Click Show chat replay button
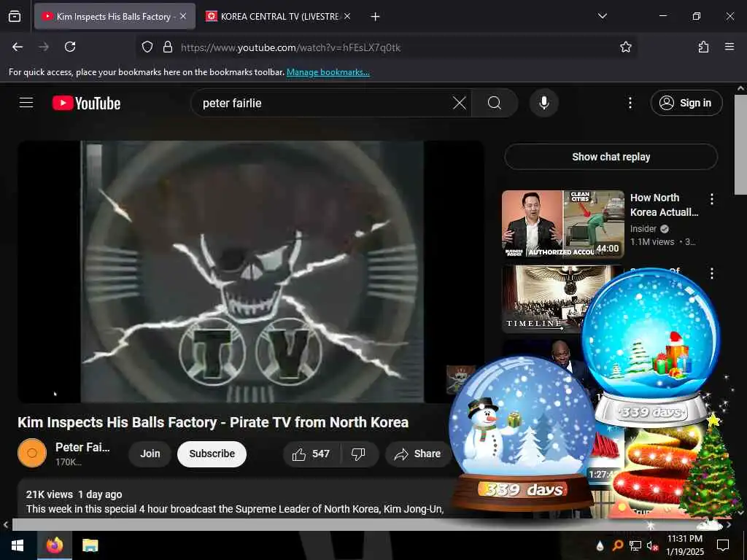The image size is (747, 560). [x=611, y=157]
